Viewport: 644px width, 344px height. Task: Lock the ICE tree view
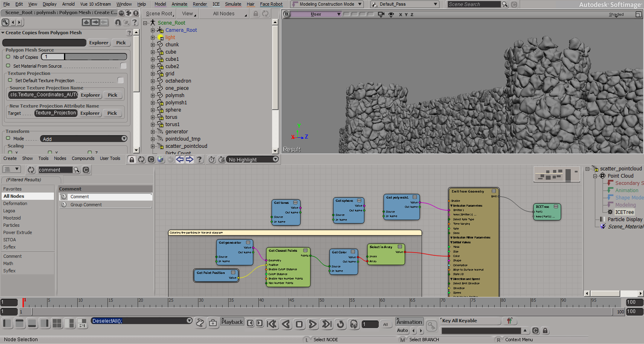(132, 160)
